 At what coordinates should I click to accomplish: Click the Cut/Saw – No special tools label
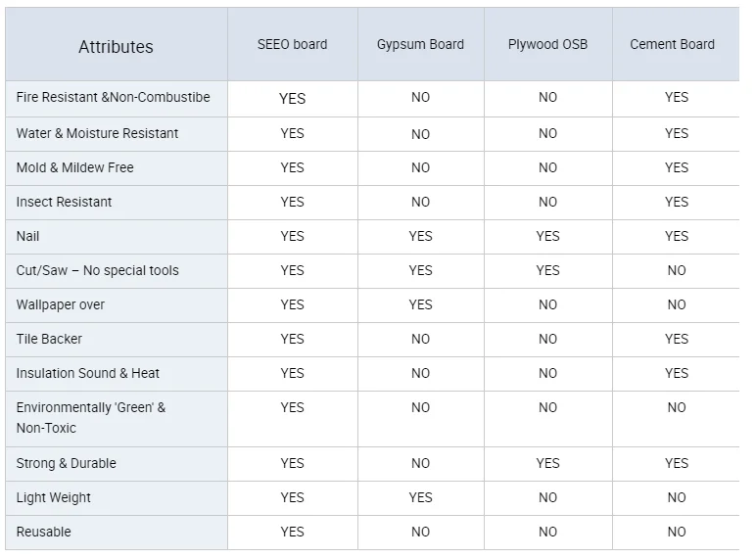[x=97, y=270]
